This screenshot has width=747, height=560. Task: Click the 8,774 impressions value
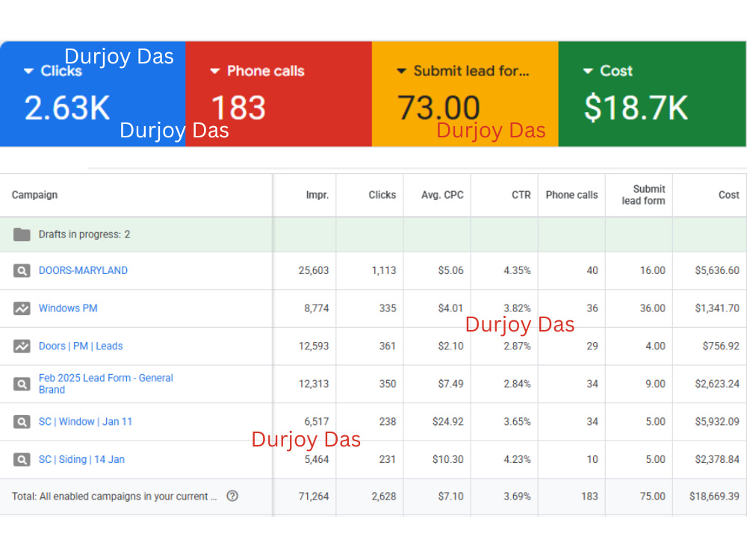pos(317,308)
